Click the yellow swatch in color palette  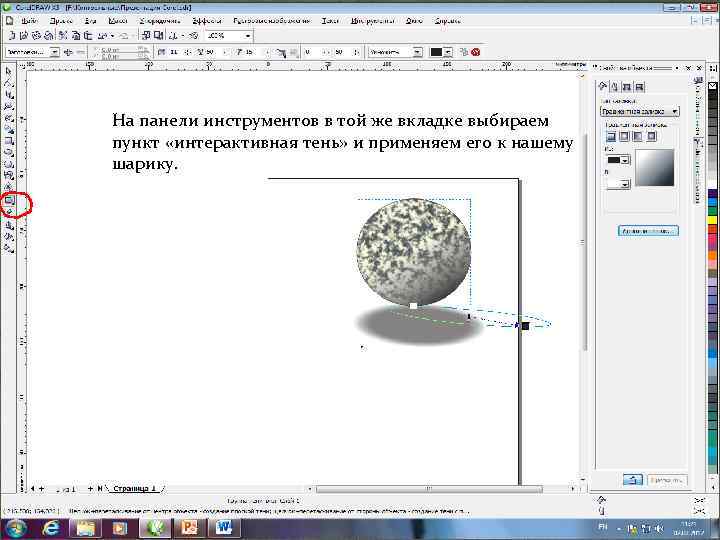[x=712, y=220]
